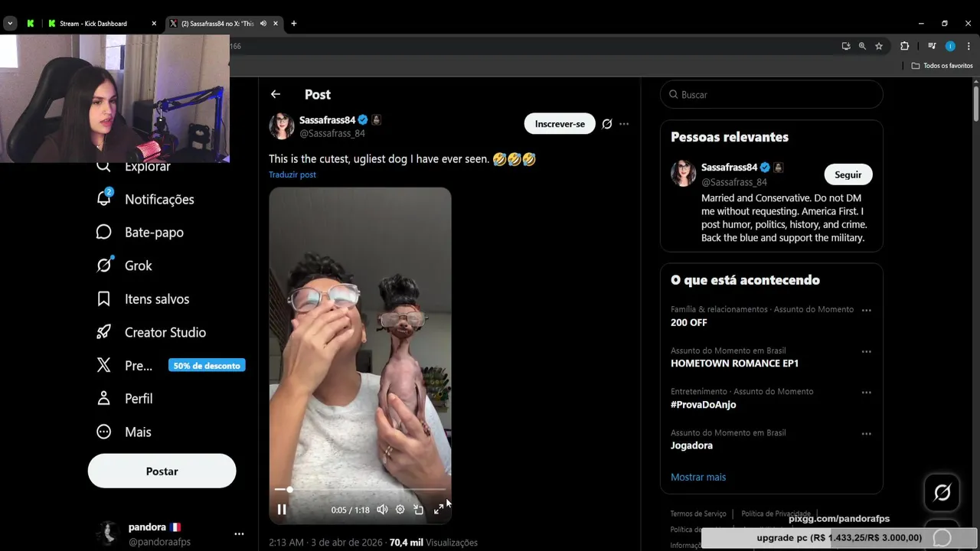Click Traduzir post link
Image resolution: width=980 pixels, height=551 pixels.
tap(292, 174)
